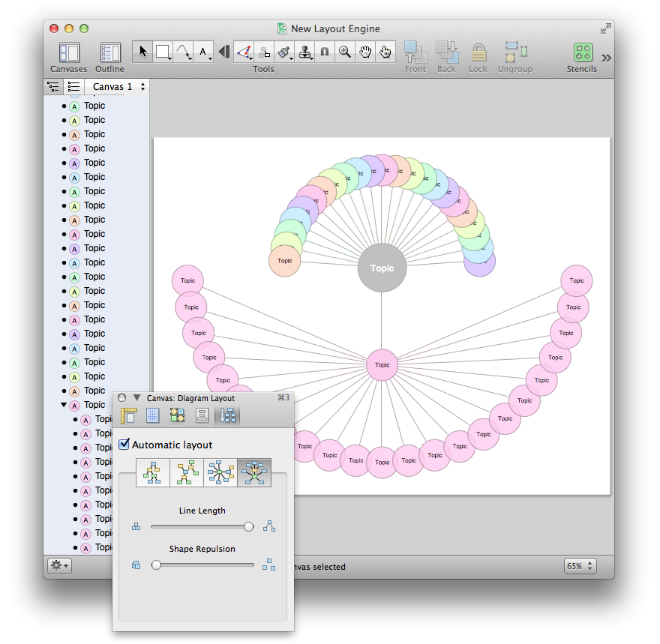The image size is (660, 644).
Task: Open the 65% zoom level dropdown
Action: 580,566
